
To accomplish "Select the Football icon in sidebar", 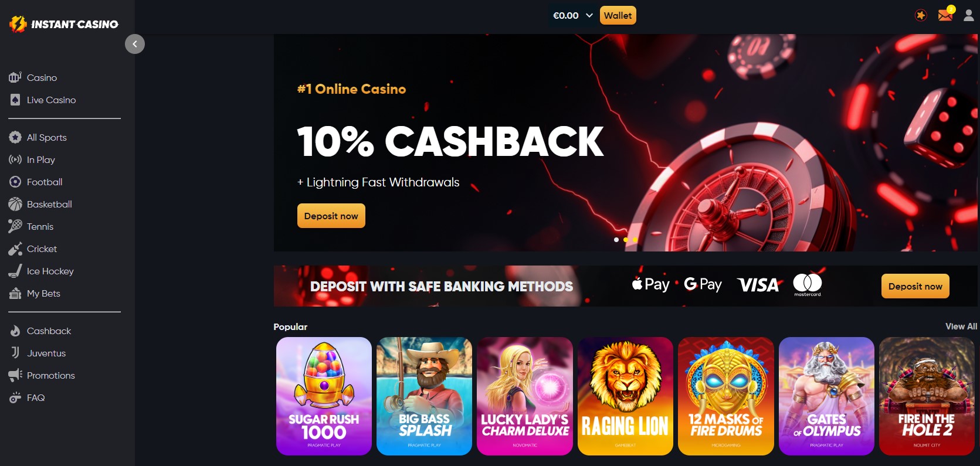I will tap(15, 182).
